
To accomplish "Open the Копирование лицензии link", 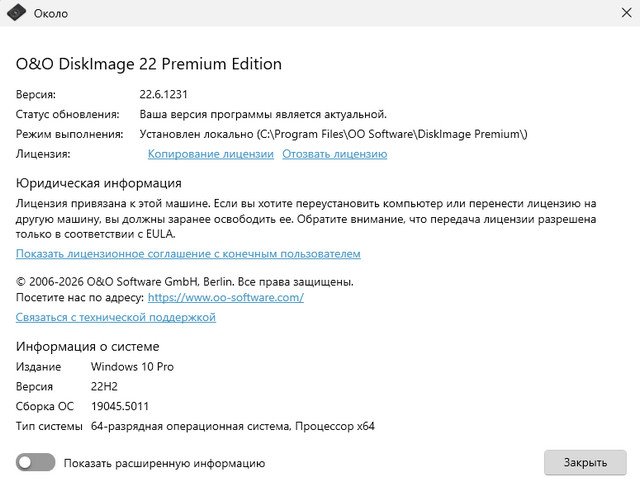I will [210, 154].
